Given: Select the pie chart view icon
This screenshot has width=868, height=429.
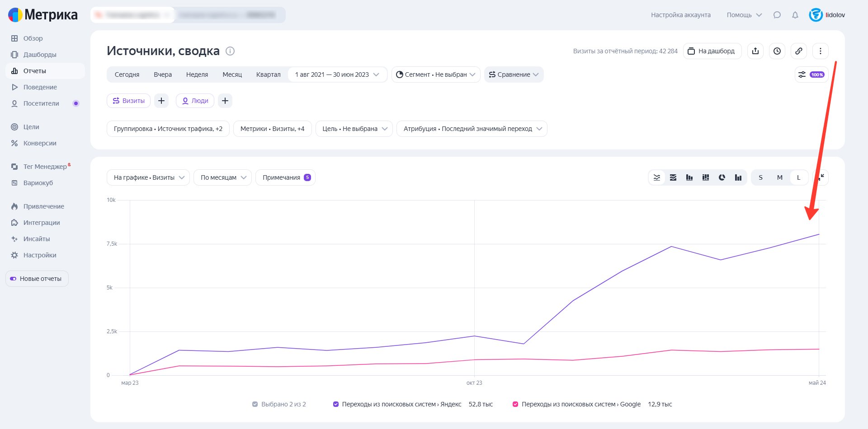Looking at the screenshot, I should [722, 177].
